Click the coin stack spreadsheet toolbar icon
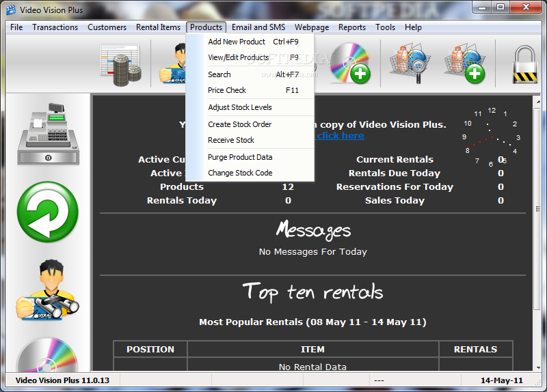Screen dimensions: 547x392 [x=121, y=65]
